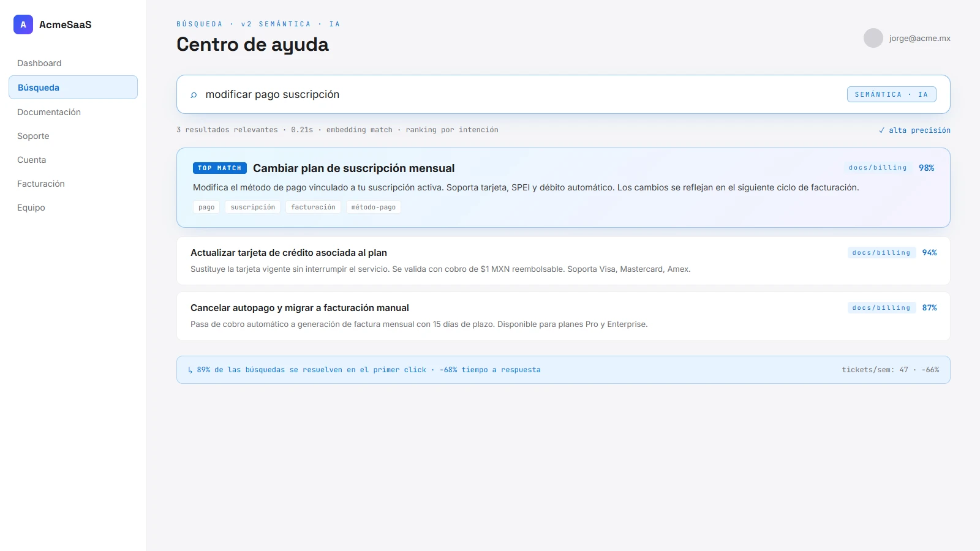Screen dimensions: 980x551
Task: Select the 'método-pago' tag
Action: click(x=373, y=208)
